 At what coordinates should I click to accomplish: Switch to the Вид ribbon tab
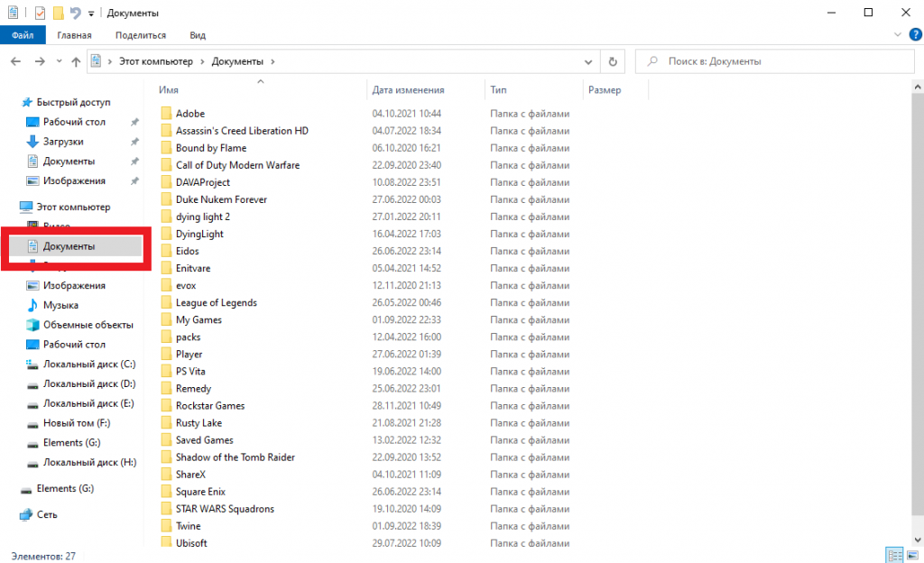198,35
